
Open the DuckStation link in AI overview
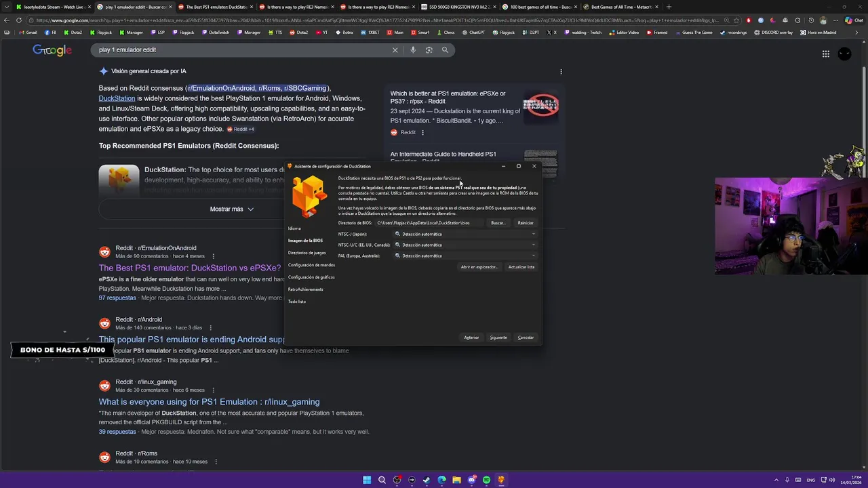(117, 98)
